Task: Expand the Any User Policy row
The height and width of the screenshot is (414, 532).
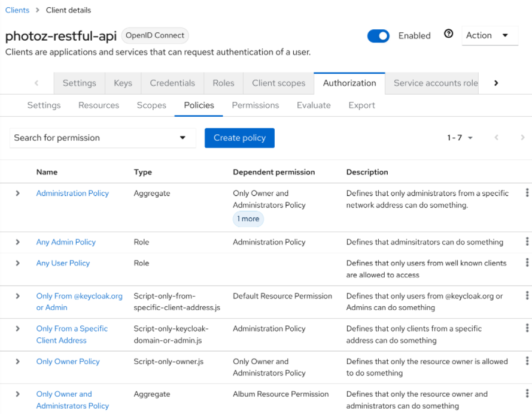Action: click(18, 263)
